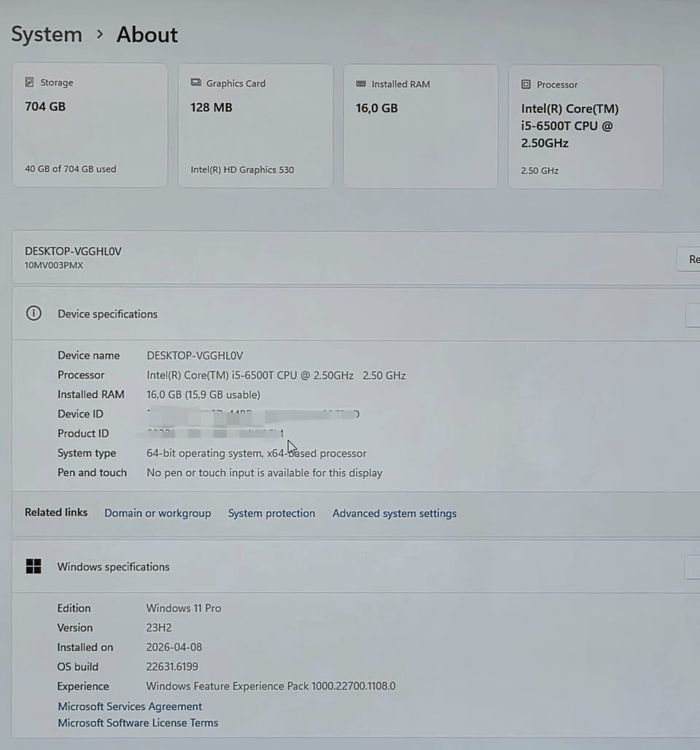This screenshot has width=700, height=750.
Task: Click the Windows logo icon
Action: [x=34, y=566]
